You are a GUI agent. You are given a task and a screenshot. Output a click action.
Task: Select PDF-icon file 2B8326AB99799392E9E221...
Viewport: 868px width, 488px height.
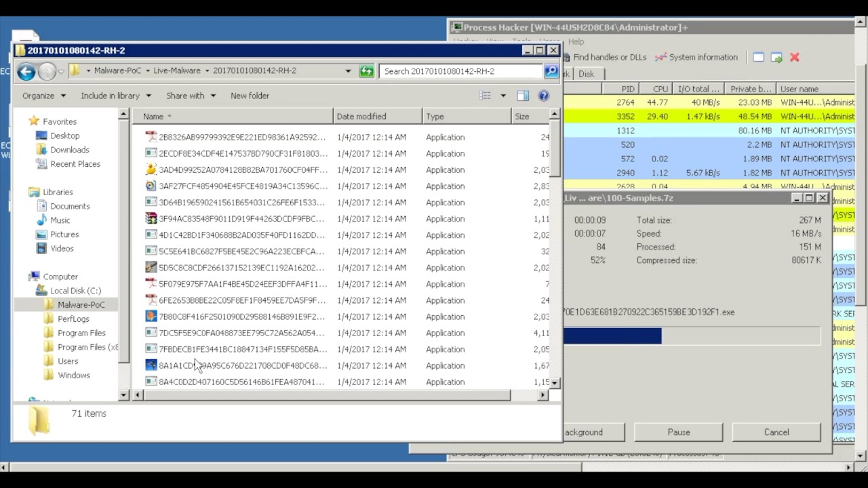[235, 137]
